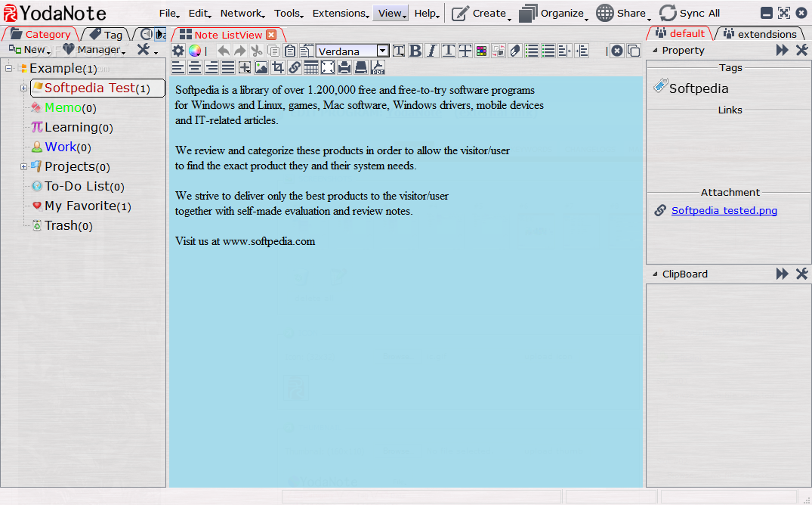Select the My Favorite category
The width and height of the screenshot is (812, 505).
[81, 206]
